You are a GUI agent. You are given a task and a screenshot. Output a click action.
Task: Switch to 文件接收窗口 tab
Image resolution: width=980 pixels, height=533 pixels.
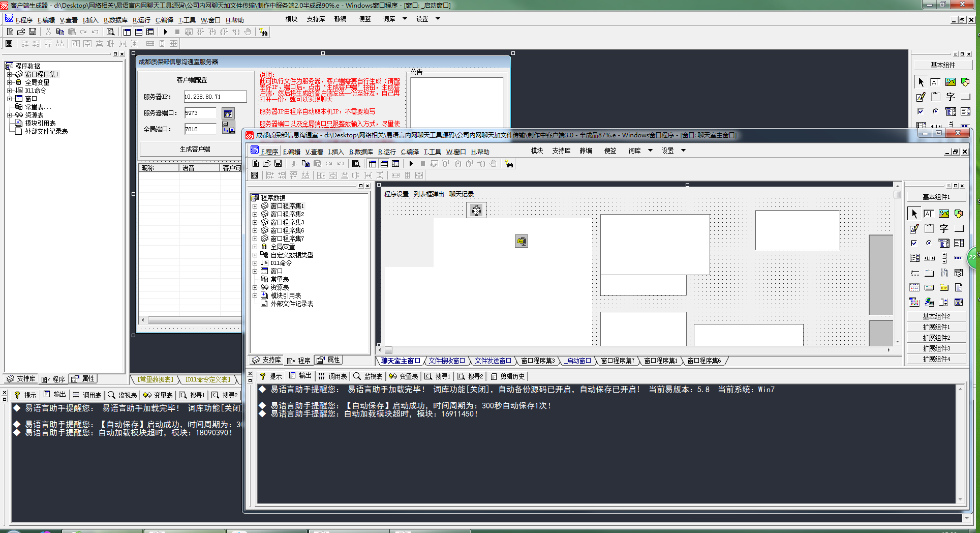(x=447, y=361)
